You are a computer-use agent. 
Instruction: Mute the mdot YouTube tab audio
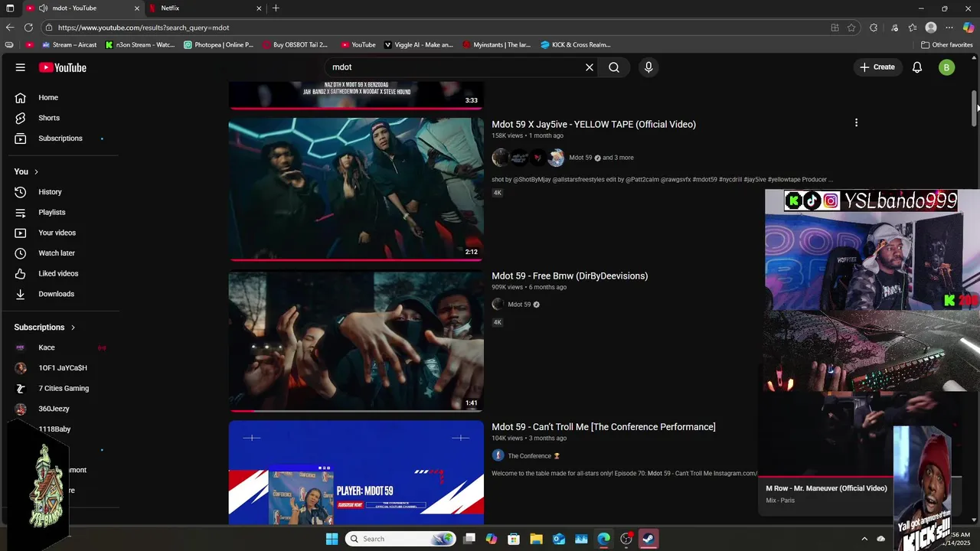(x=43, y=8)
